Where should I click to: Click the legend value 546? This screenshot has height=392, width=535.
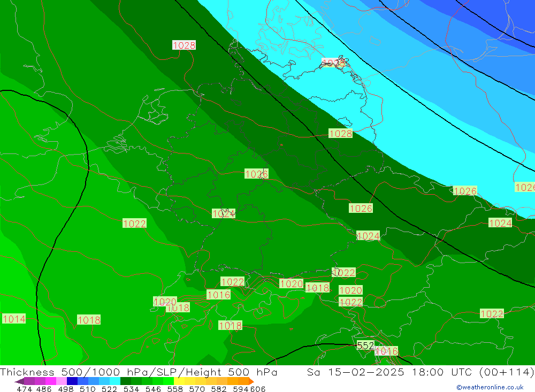(153, 389)
